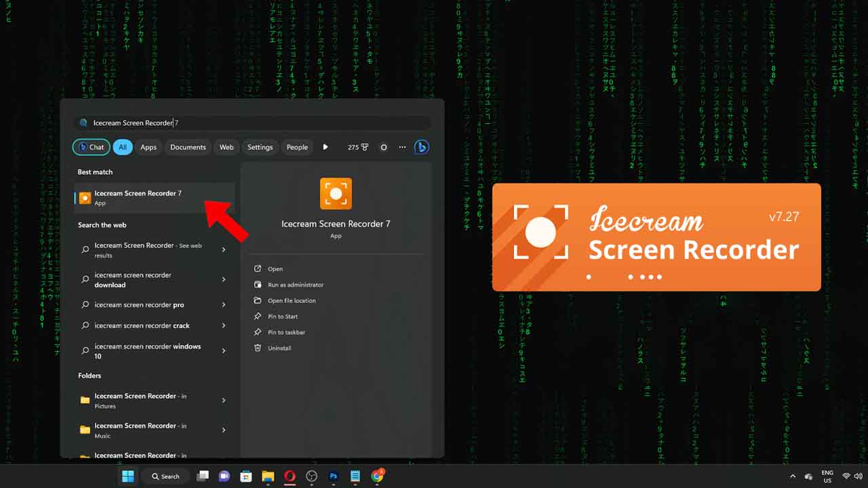Choose Uninstall for the app

coord(272,348)
